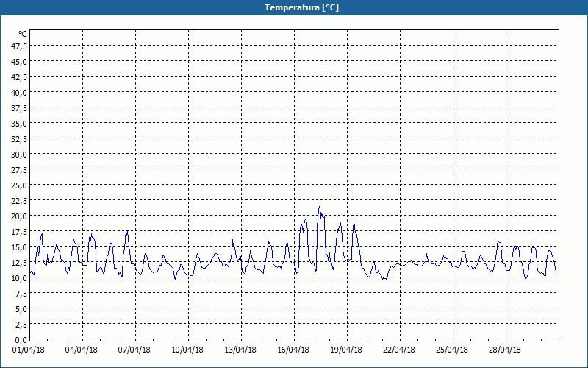Click the 16/04/18 date label
Screen dimensions: 588x368
[x=293, y=350]
